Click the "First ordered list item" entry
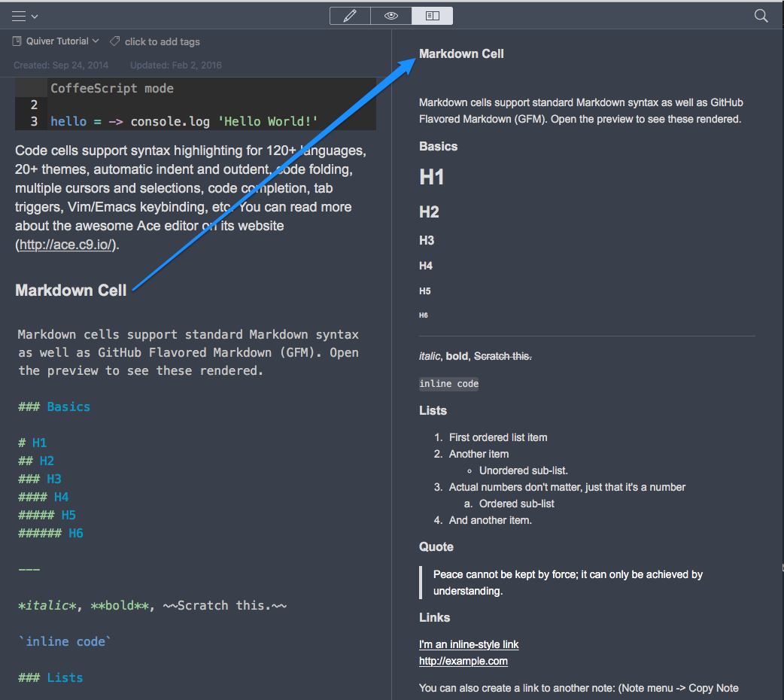Viewport: 784px width, 700px height. pyautogui.click(x=498, y=437)
